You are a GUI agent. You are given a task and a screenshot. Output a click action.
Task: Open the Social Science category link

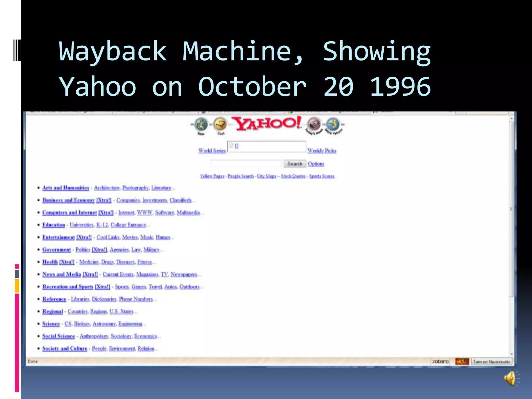tap(58, 336)
